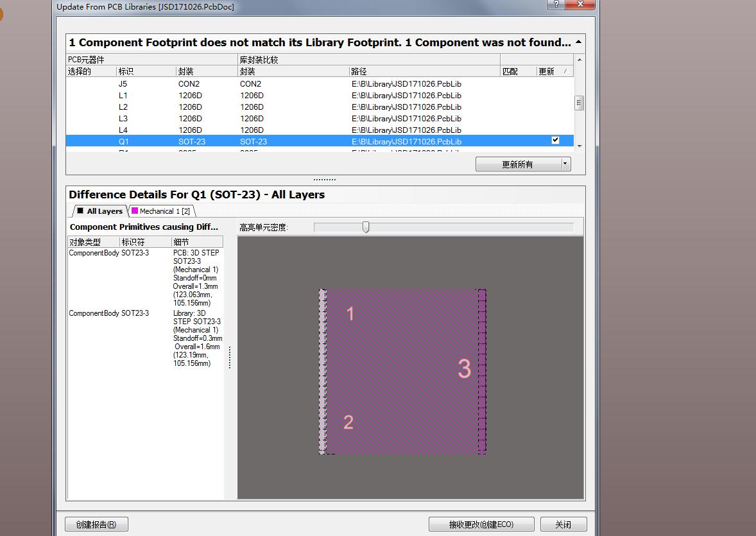
Task: Click the 标识 column header
Action: coord(146,71)
